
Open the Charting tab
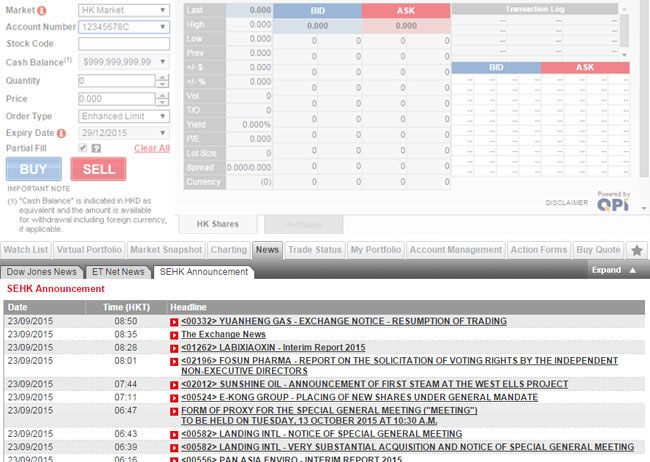(x=229, y=250)
